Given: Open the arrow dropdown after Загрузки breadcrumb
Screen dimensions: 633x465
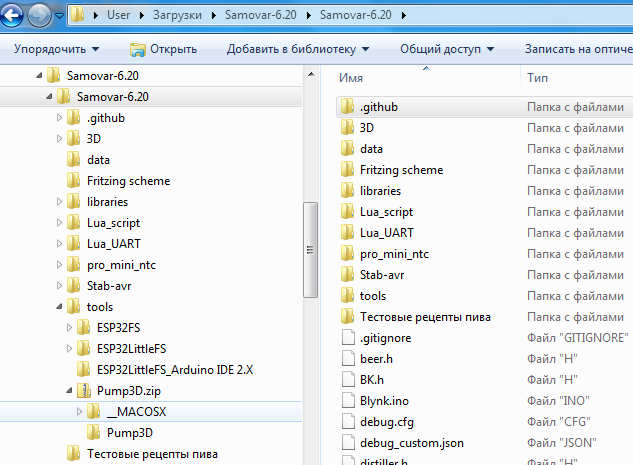Looking at the screenshot, I should 214,15.
